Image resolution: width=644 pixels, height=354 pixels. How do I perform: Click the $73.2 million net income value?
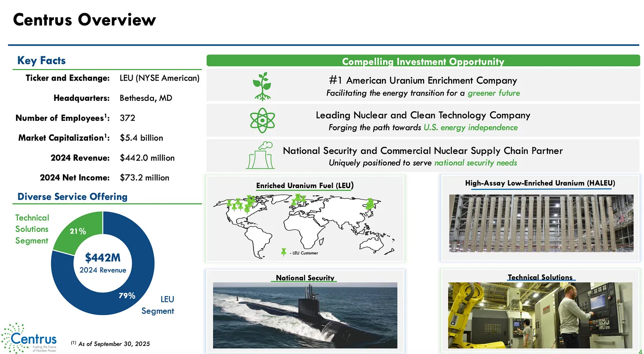tap(145, 177)
